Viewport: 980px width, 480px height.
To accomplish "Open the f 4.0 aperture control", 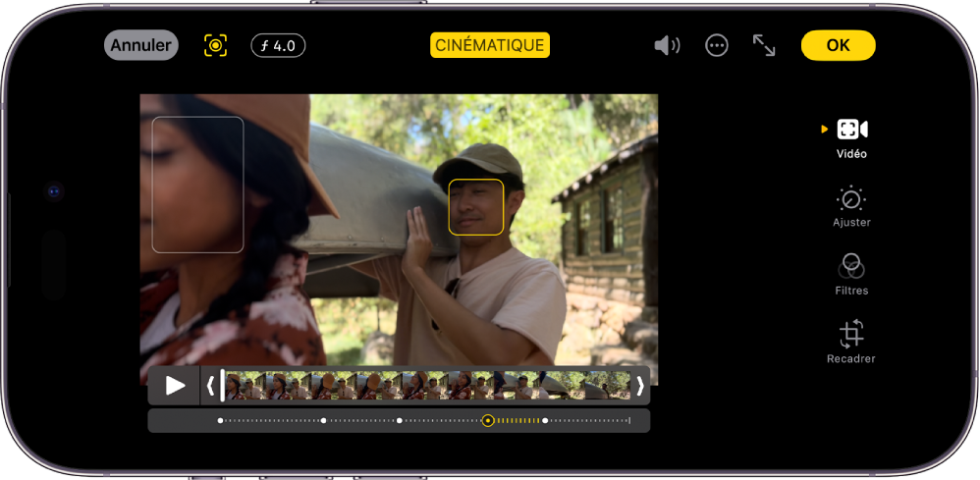I will pyautogui.click(x=278, y=45).
